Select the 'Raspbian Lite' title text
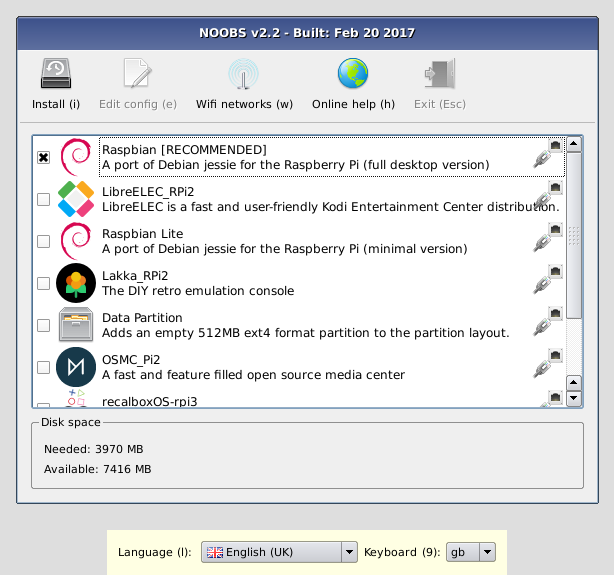The width and height of the screenshot is (614, 575). tap(143, 234)
